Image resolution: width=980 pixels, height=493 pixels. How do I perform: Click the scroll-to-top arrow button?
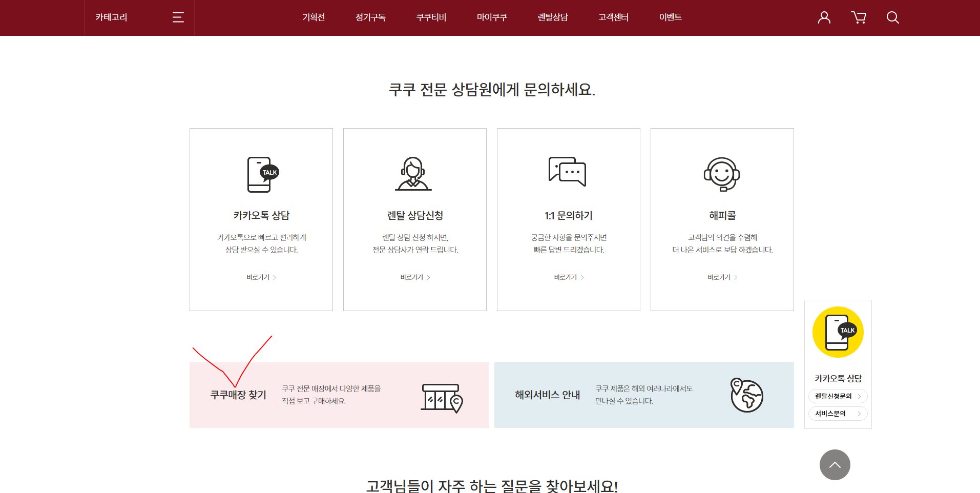coord(835,465)
